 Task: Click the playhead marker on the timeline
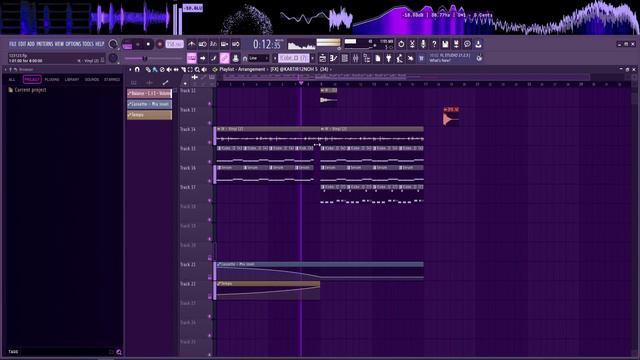(x=301, y=83)
